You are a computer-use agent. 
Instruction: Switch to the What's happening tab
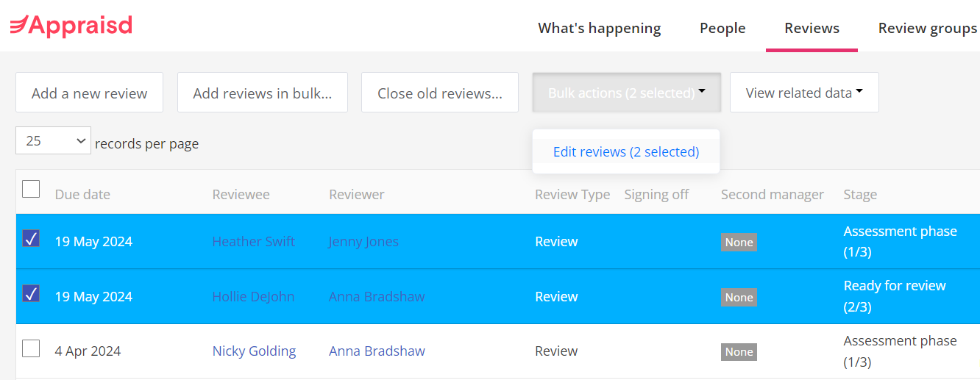click(600, 28)
